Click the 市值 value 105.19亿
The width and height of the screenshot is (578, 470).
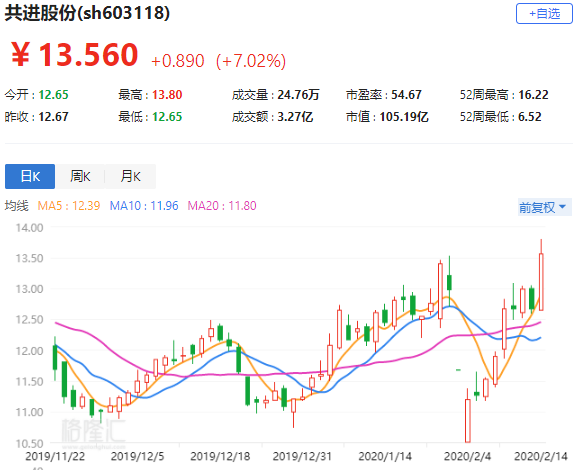tap(404, 117)
